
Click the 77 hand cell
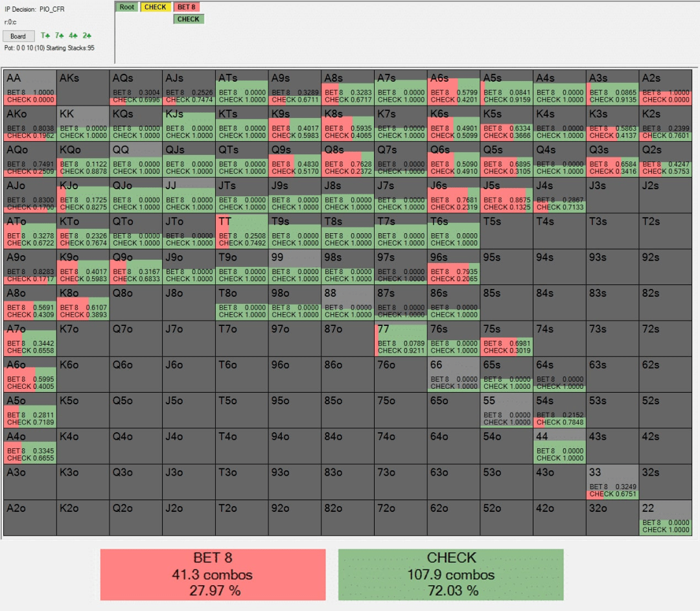[x=401, y=339]
